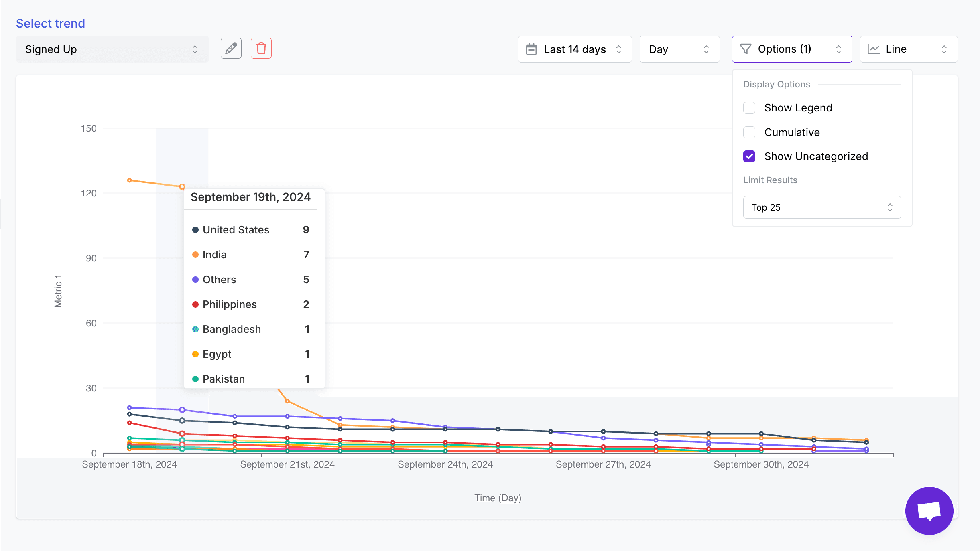Click the September 24th, 2024 axis label
Screen dimensions: 980x551
tap(445, 464)
